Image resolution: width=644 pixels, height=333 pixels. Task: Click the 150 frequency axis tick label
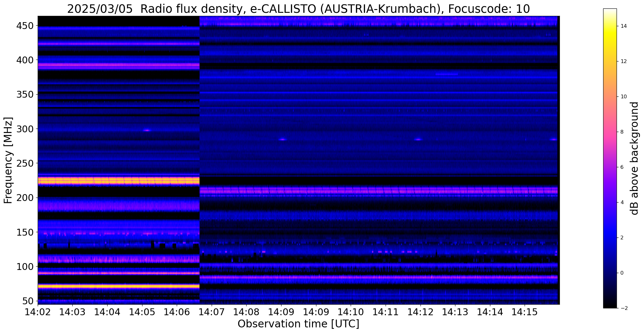point(25,233)
